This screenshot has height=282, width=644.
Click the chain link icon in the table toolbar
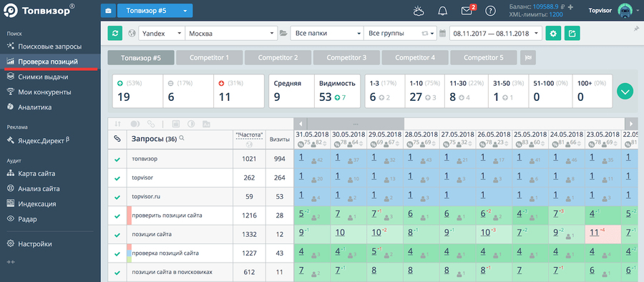[151, 124]
